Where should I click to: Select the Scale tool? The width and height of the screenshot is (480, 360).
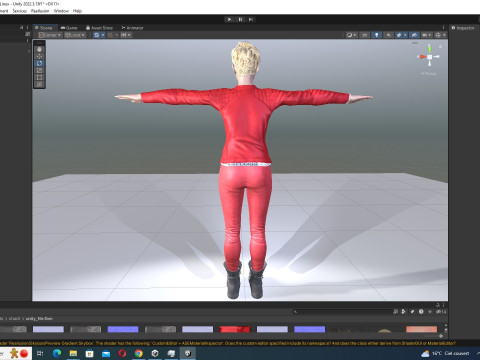pos(39,70)
